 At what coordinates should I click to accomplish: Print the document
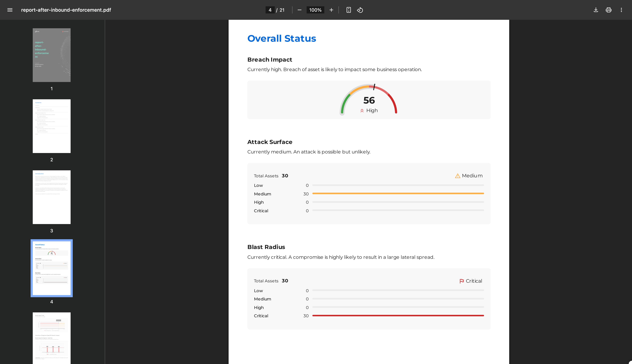608,10
